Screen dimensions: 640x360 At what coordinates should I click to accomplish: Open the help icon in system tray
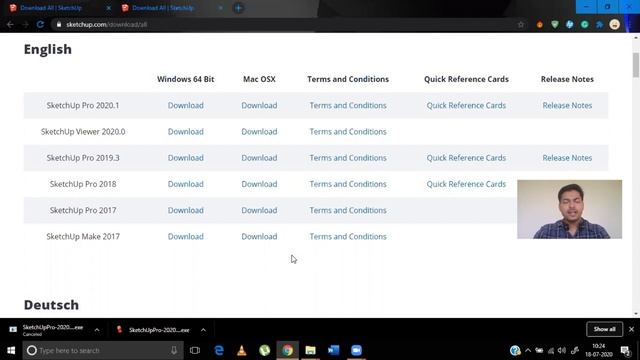coord(515,350)
